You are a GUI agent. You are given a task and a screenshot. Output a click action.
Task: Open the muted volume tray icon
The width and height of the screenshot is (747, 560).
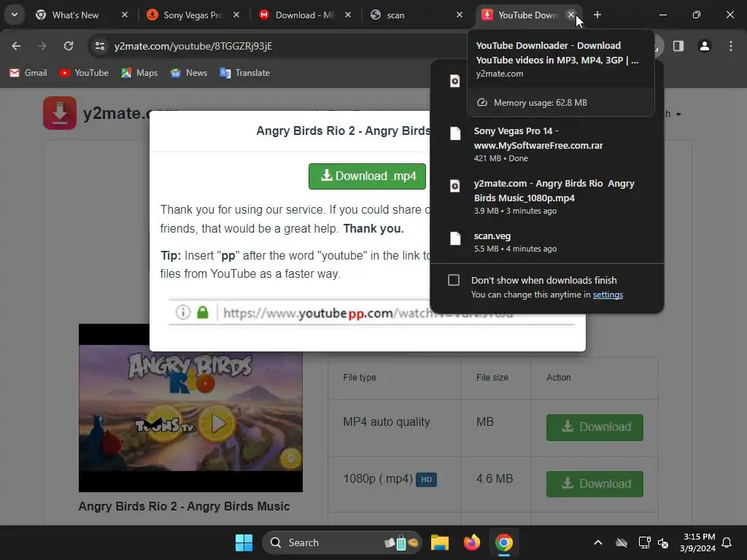click(x=662, y=542)
